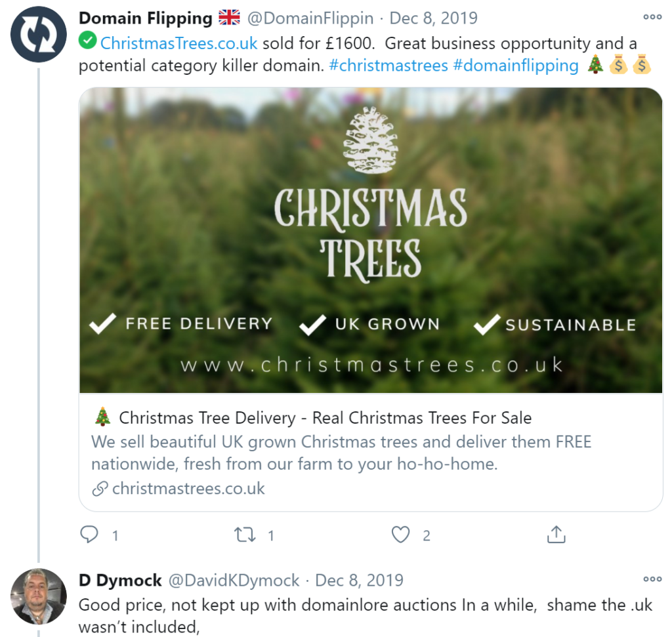This screenshot has width=672, height=637.
Task: Open the @DomainFlippin handle
Action: 310,18
